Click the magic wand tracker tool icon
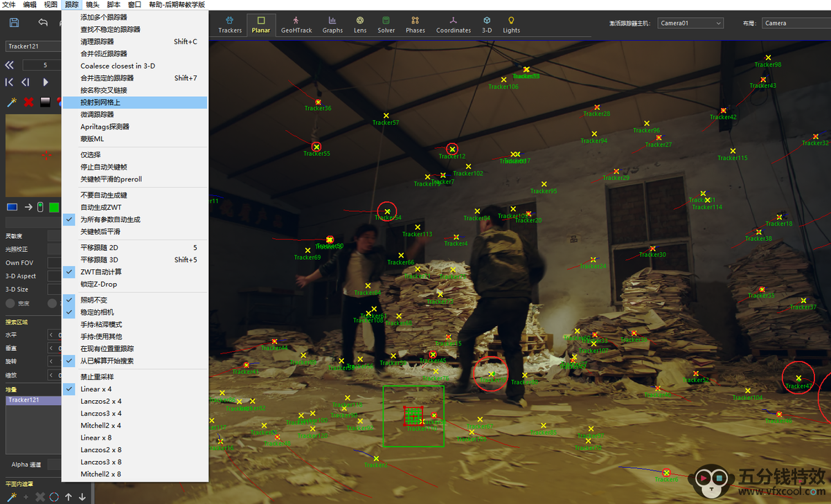 (x=11, y=102)
